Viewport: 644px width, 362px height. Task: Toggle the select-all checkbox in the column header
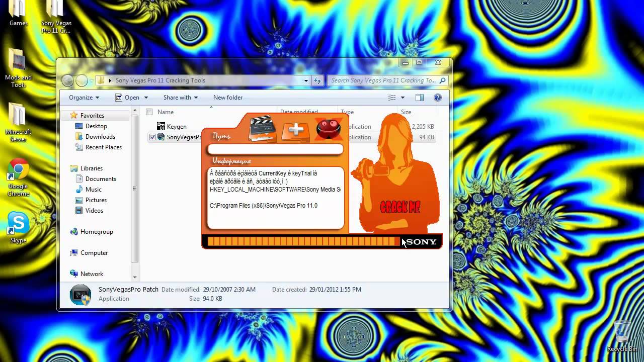[x=149, y=112]
